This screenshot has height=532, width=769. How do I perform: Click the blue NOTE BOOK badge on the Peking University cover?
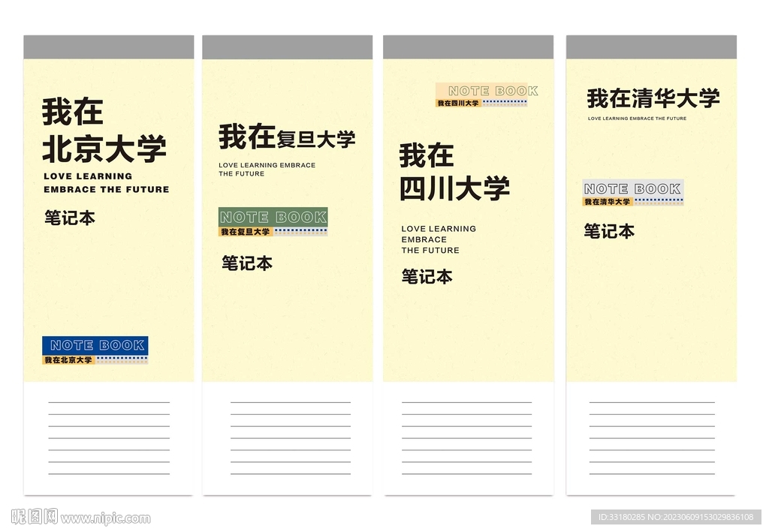point(96,345)
